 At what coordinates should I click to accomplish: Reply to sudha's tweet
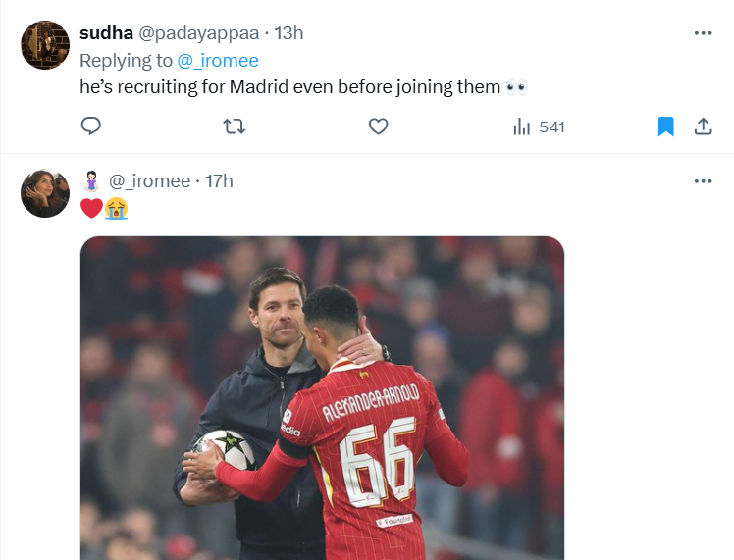(91, 127)
